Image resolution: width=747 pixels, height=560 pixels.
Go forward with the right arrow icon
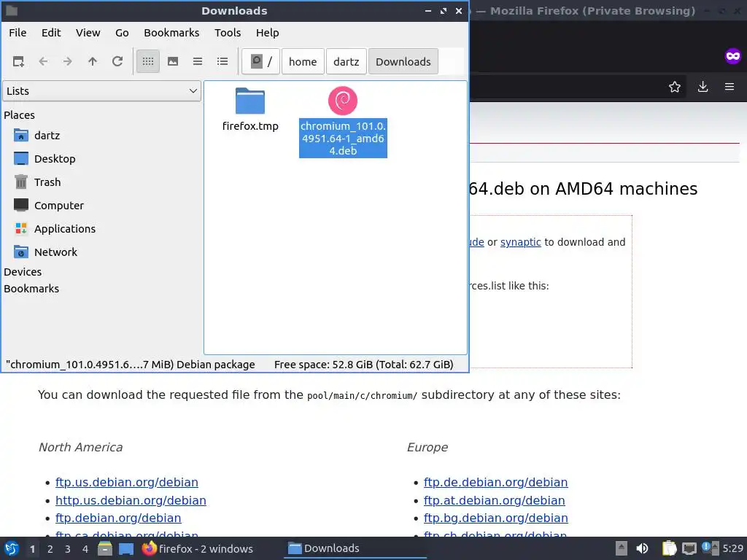[68, 61]
